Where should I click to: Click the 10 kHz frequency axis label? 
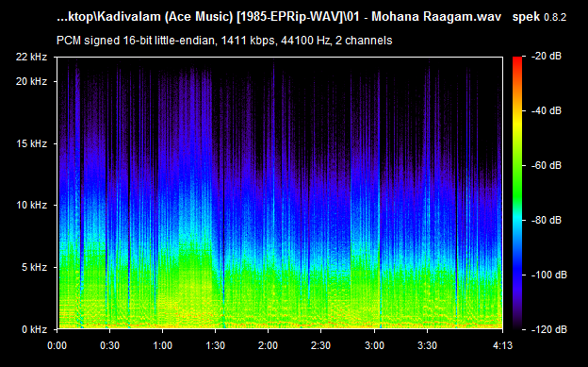point(31,205)
